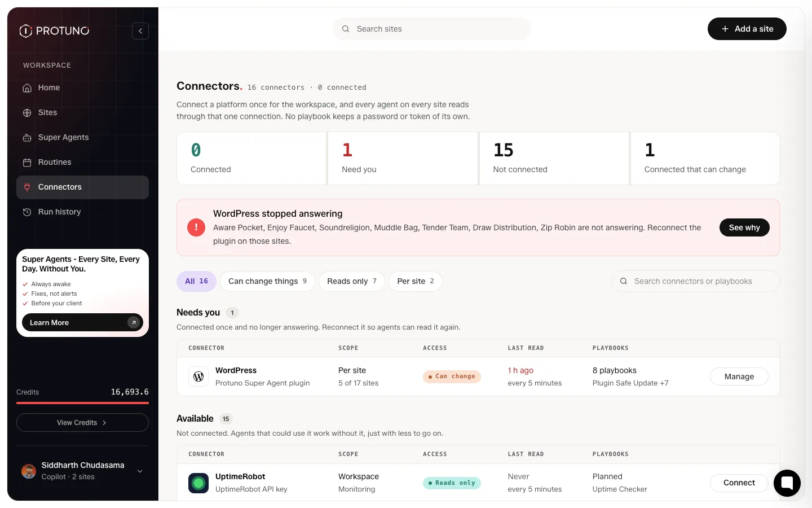Open the Need you stat card
Viewport: 812px width, 508px height.
pyautogui.click(x=403, y=158)
